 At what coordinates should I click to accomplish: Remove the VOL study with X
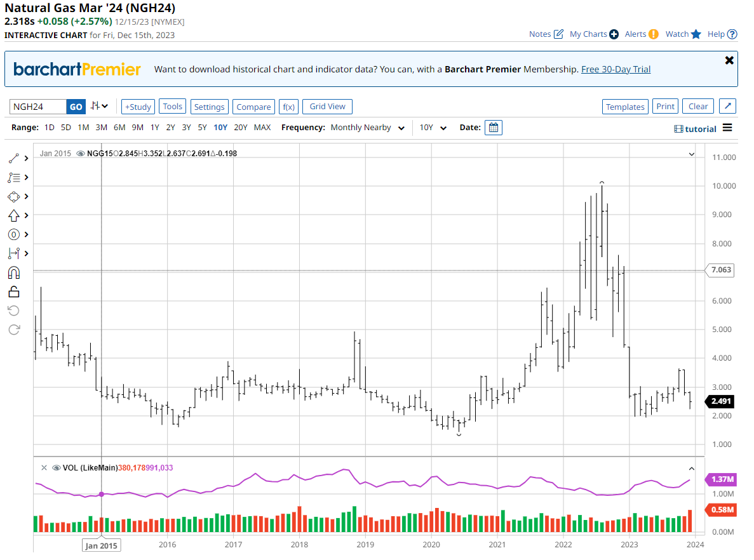(x=44, y=468)
